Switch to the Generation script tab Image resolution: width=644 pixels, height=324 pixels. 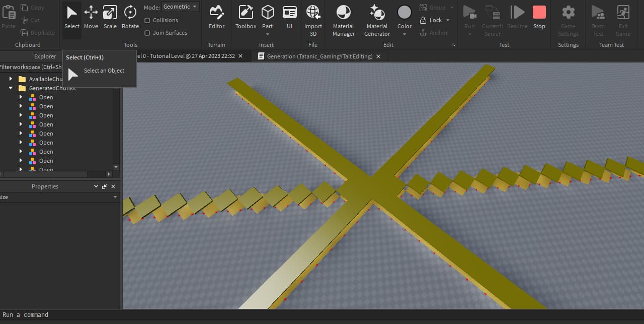tap(319, 56)
